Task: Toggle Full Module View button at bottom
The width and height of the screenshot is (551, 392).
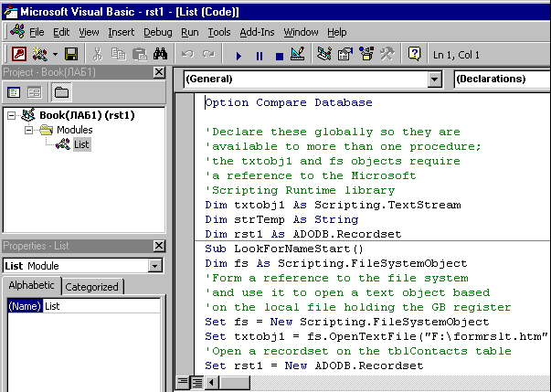Action: click(196, 382)
